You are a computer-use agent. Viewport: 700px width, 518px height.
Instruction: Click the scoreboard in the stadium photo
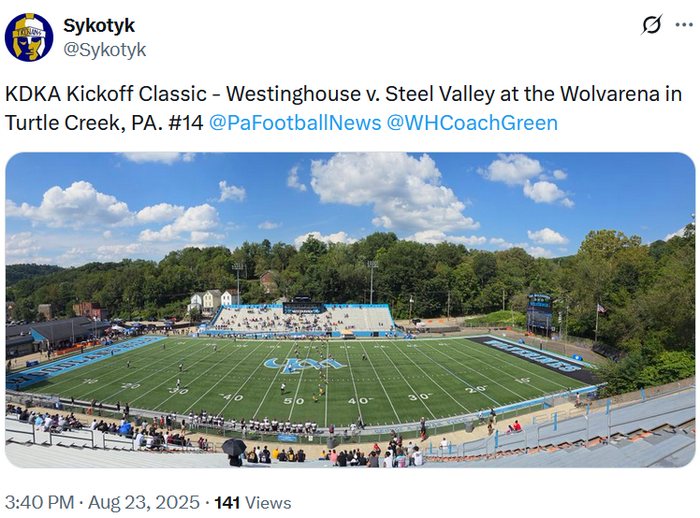point(539,313)
